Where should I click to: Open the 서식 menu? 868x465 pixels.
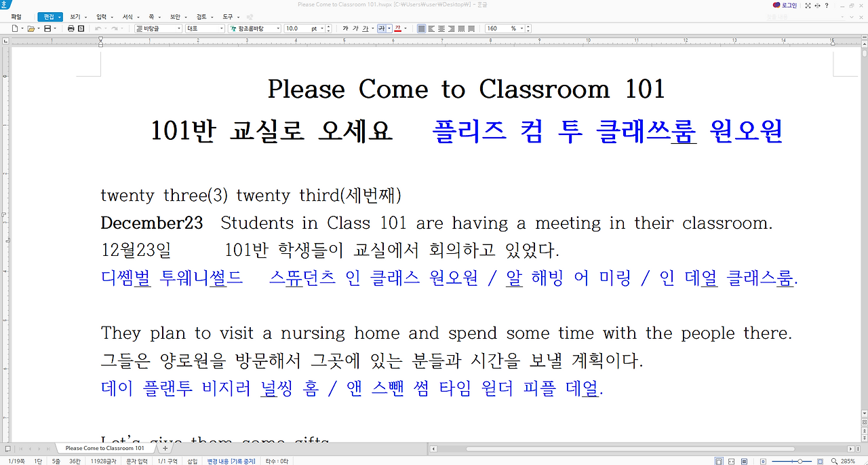(x=130, y=16)
